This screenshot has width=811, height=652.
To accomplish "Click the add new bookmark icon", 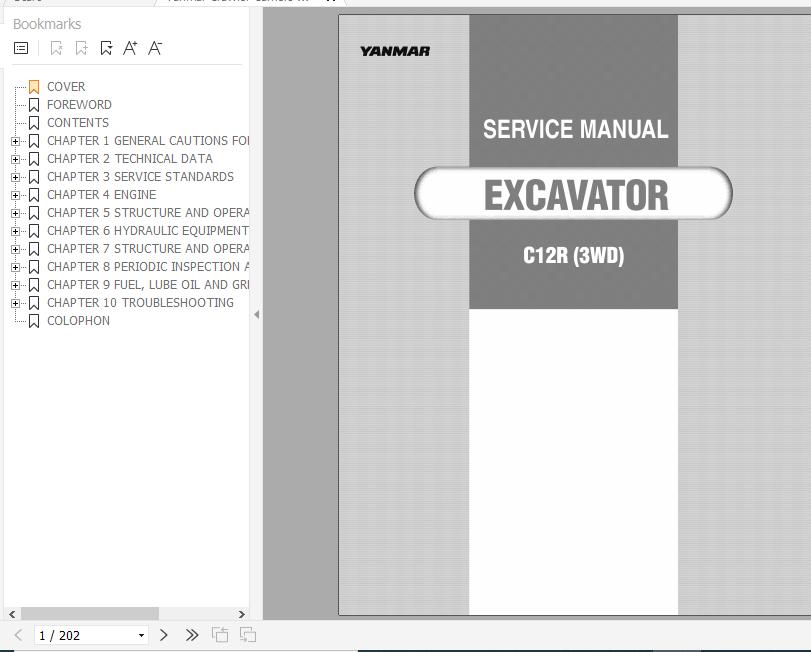I will 81,48.
